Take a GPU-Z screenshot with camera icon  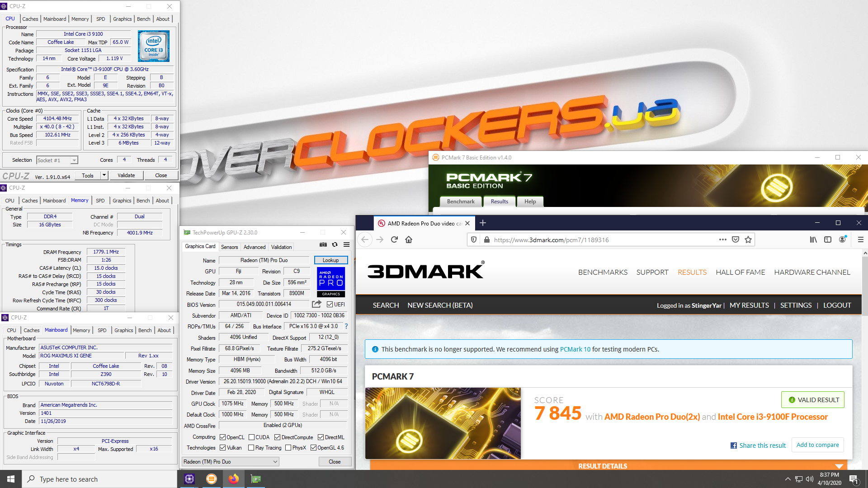tap(323, 244)
